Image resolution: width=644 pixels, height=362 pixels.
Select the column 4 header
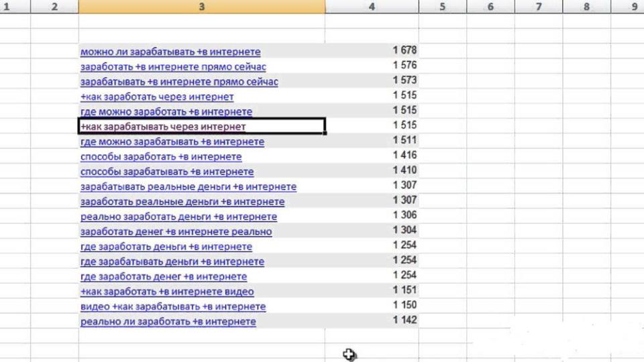coord(372,7)
